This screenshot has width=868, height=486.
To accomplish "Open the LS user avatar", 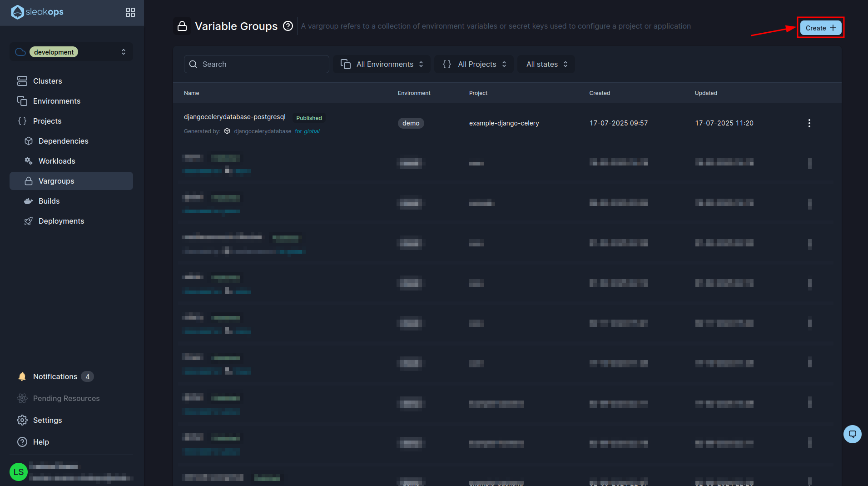I will 19,472.
